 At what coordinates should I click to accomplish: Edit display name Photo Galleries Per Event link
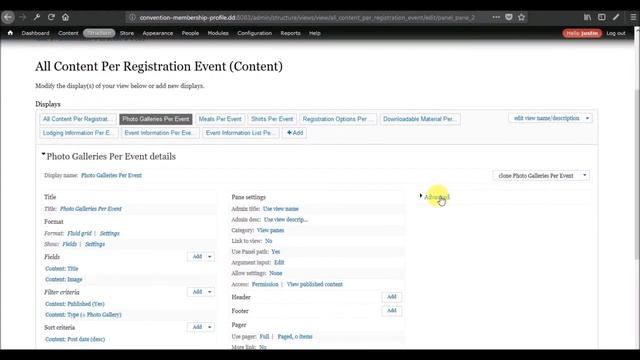point(111,176)
